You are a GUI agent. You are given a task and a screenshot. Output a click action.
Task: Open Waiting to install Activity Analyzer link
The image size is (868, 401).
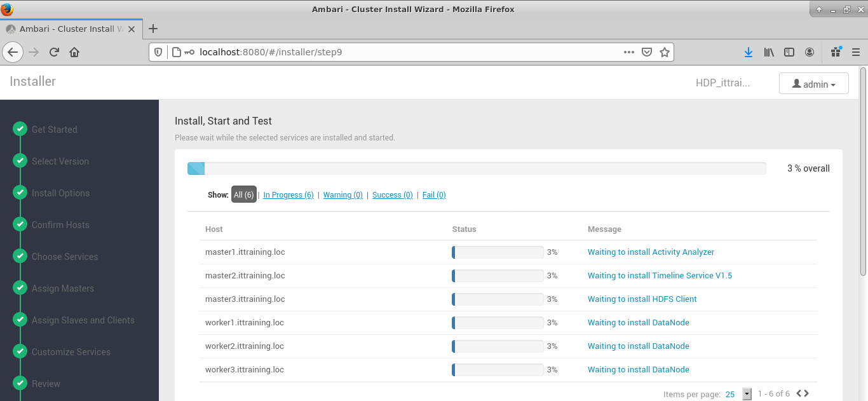click(651, 252)
